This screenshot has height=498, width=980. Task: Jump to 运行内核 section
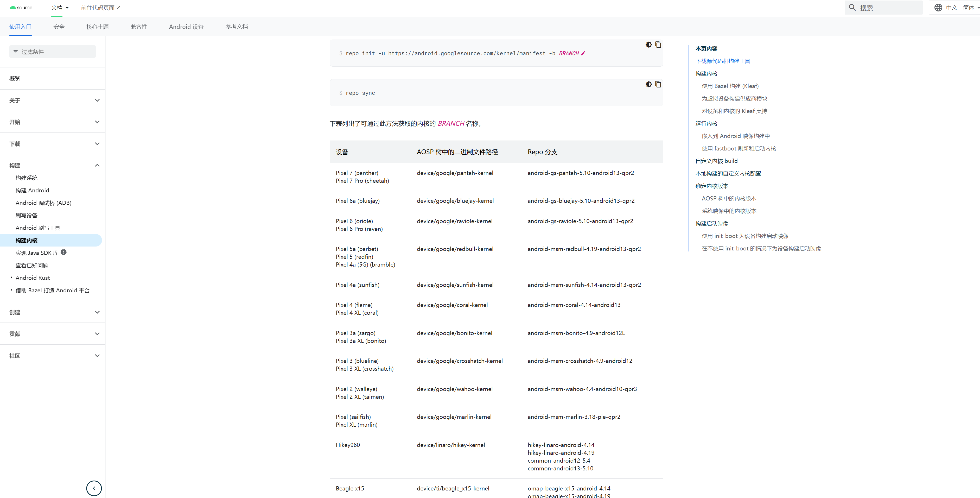click(x=707, y=124)
